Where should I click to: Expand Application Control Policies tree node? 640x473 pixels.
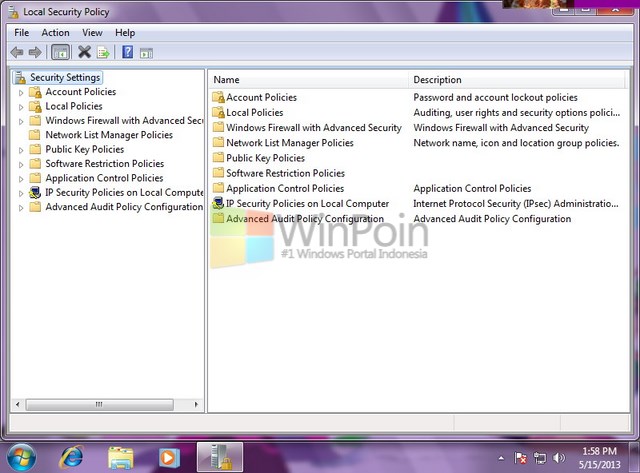point(21,179)
